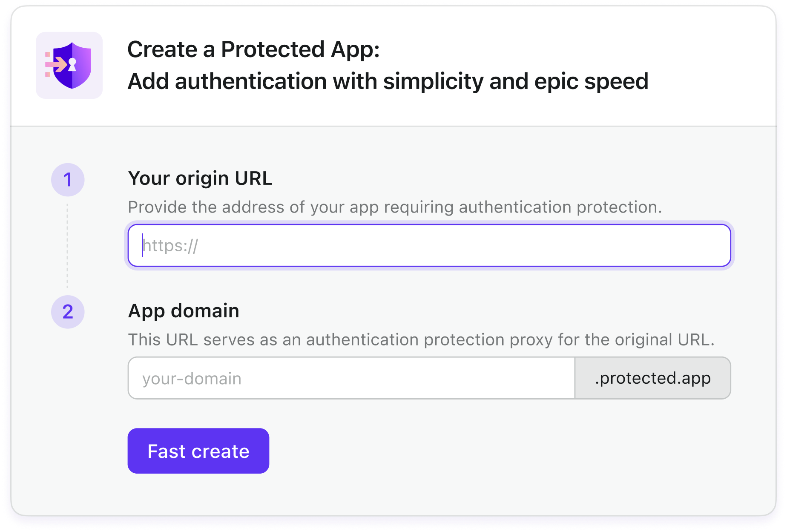Click the 'Your origin URL' heading

[x=200, y=178]
